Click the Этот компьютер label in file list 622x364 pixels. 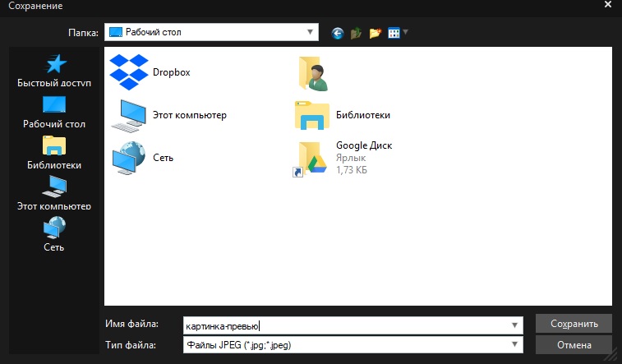point(190,115)
